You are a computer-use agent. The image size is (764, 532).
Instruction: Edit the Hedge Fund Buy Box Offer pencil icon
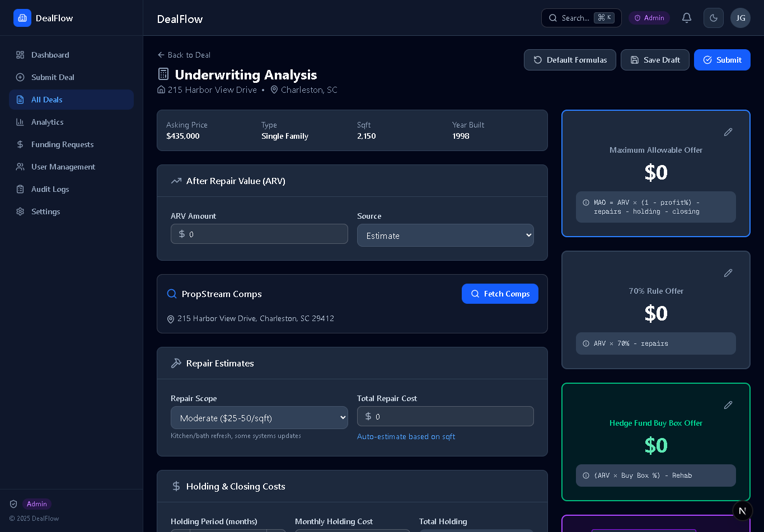pos(728,405)
